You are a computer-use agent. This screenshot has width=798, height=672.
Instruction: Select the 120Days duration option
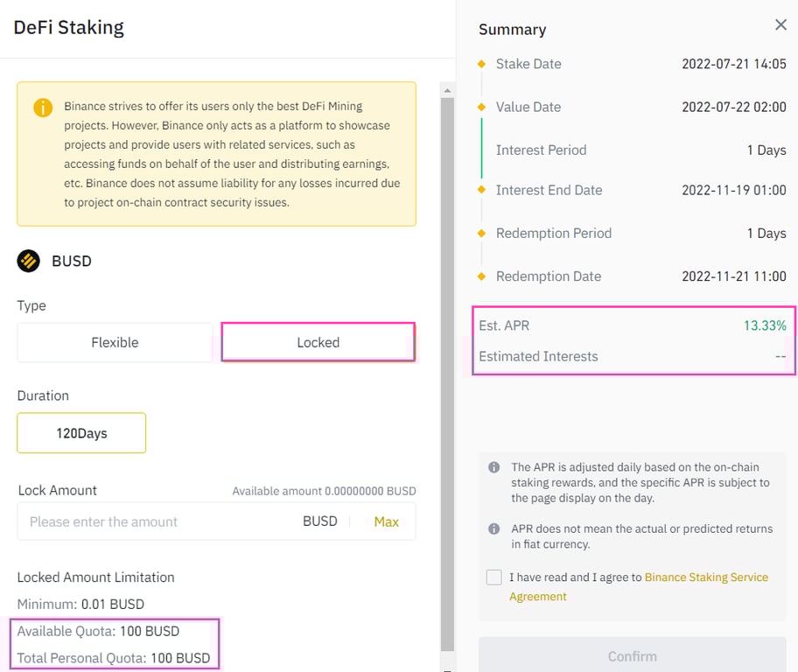80,432
